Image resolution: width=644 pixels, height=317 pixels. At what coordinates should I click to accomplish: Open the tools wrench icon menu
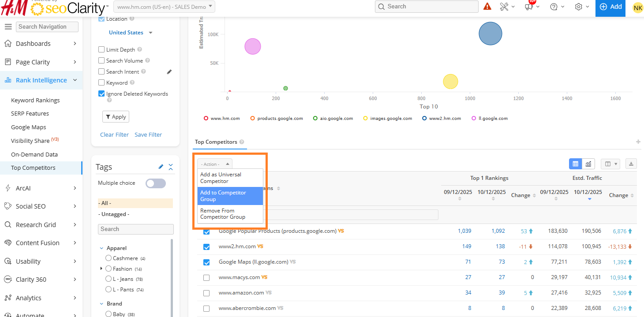505,7
